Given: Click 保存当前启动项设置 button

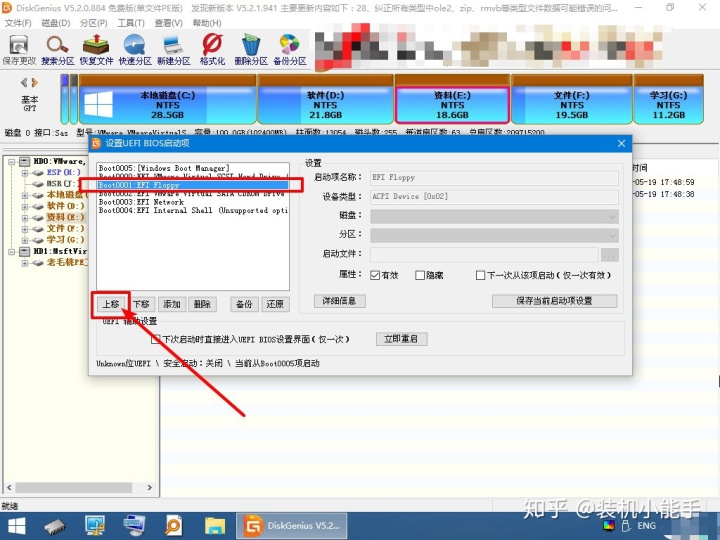Looking at the screenshot, I should 554,301.
